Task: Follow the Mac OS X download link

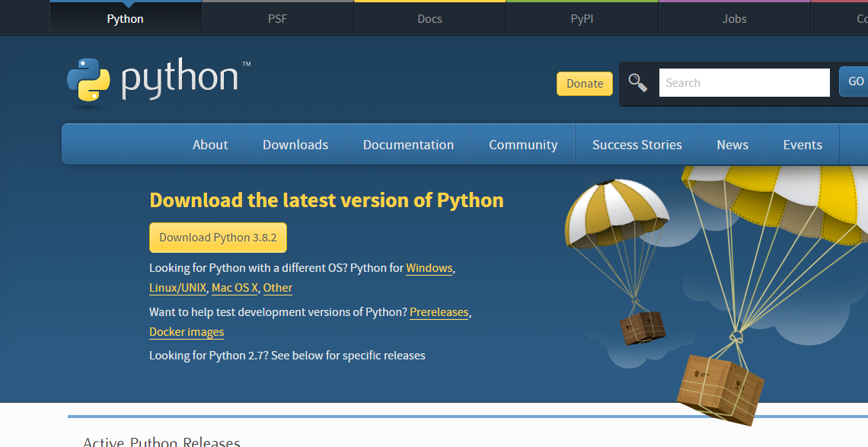Action: point(235,288)
